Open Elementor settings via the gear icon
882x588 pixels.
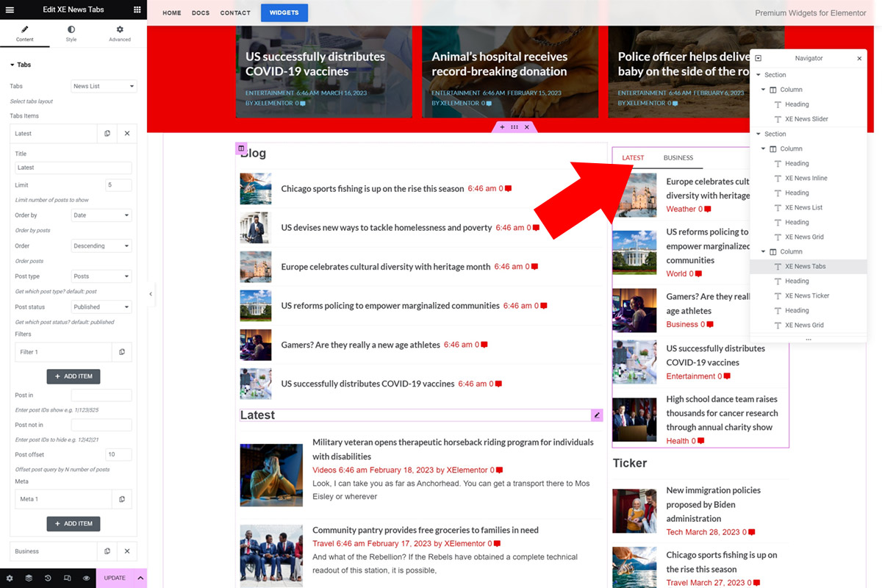[10, 578]
